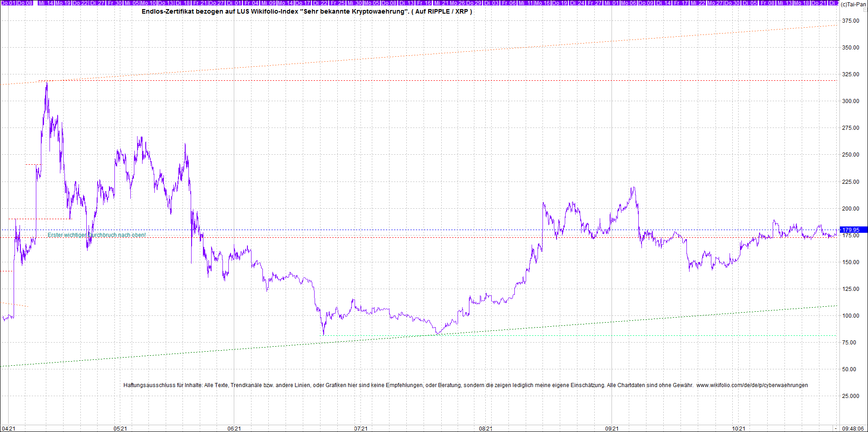Click the 09:48:06 time display
The image size is (868, 432).
[x=853, y=428]
